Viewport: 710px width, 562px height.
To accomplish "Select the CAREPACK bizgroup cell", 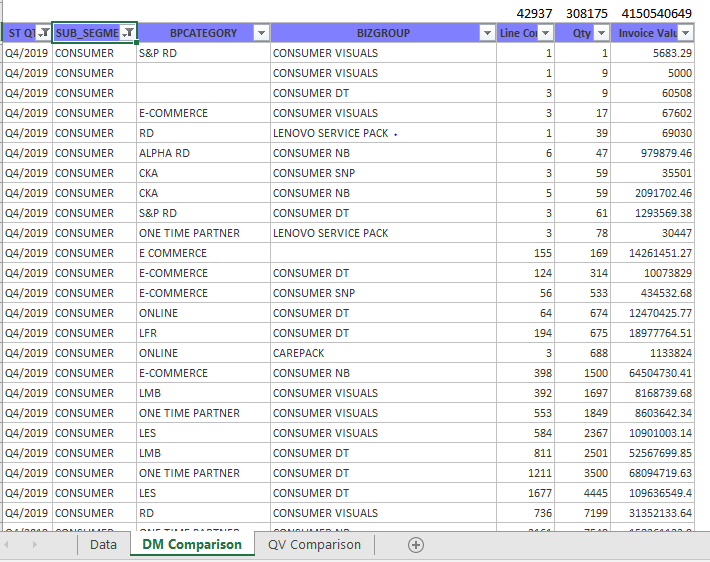I will click(383, 353).
